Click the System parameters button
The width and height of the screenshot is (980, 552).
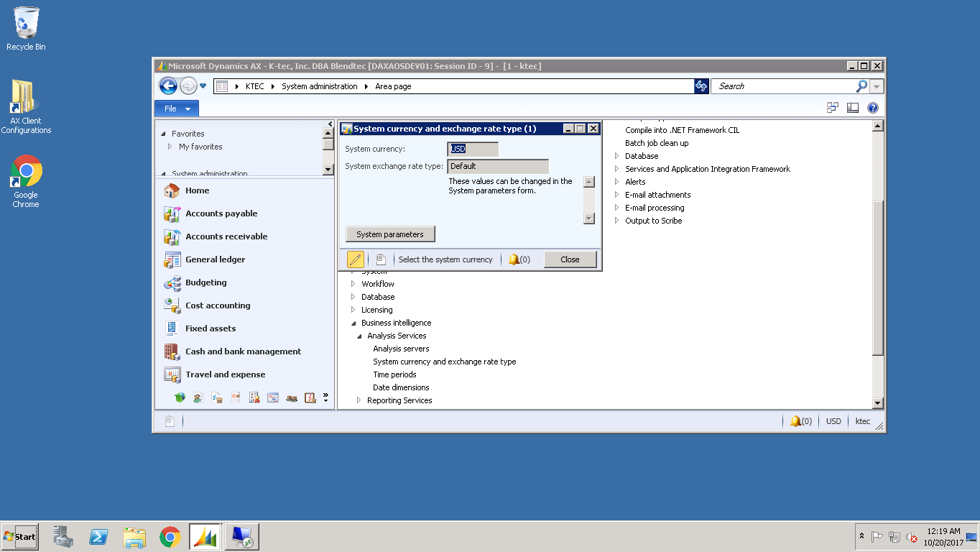[x=390, y=234]
